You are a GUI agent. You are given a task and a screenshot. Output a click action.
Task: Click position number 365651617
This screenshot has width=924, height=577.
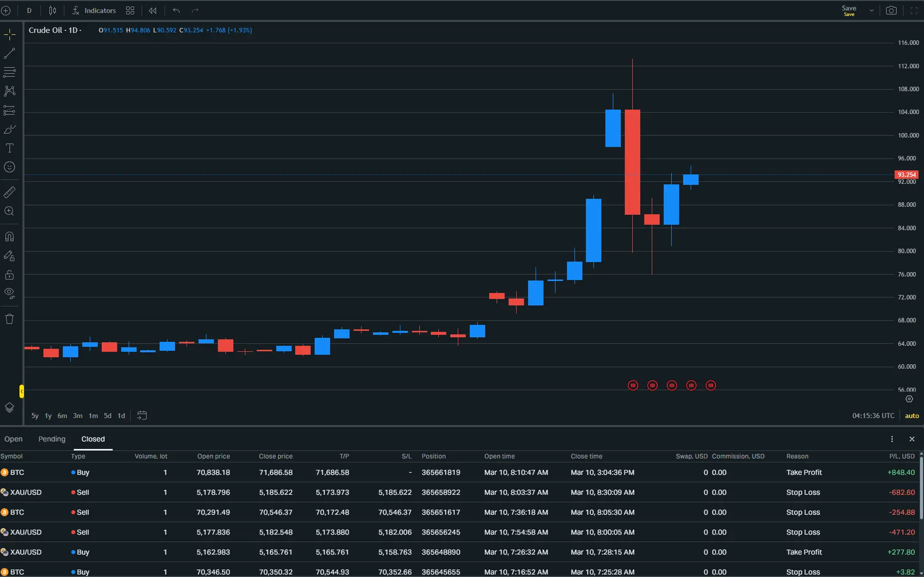(441, 512)
